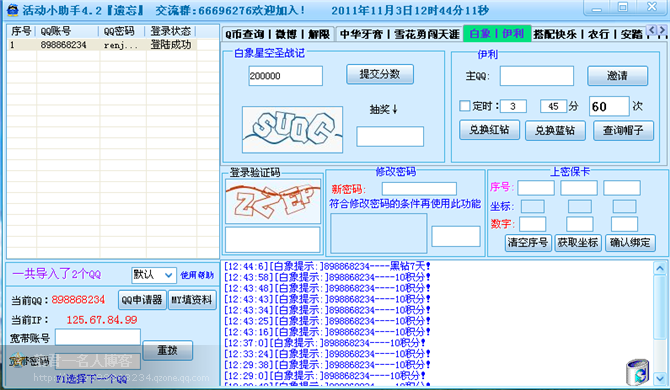This screenshot has width=670, height=390.
Task: Click the ZZEP login captcha image
Action: click(x=273, y=201)
